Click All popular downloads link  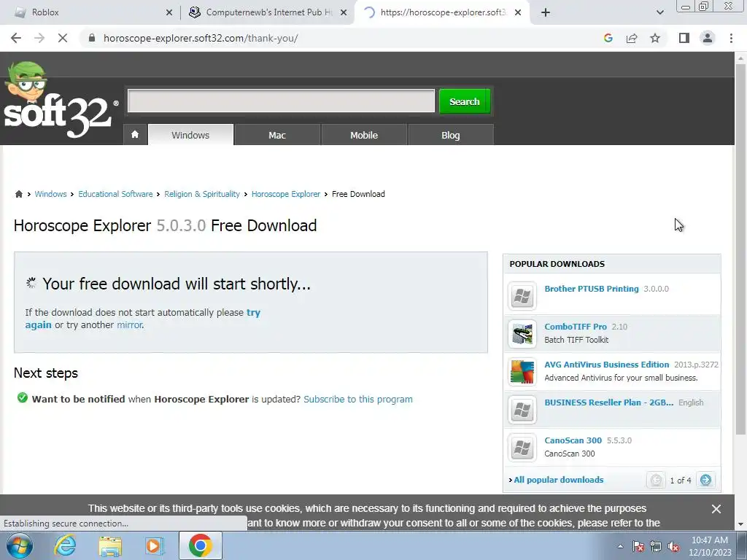pyautogui.click(x=558, y=480)
